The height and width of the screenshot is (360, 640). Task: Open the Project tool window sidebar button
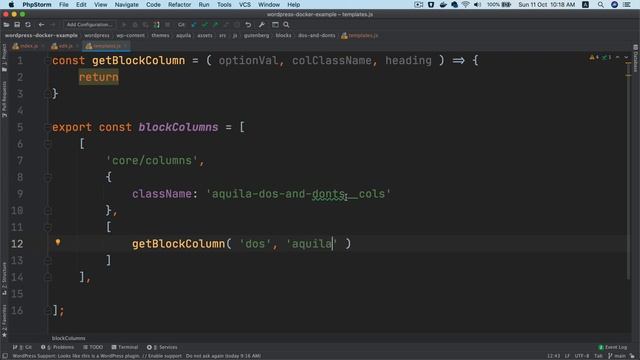[x=4, y=57]
